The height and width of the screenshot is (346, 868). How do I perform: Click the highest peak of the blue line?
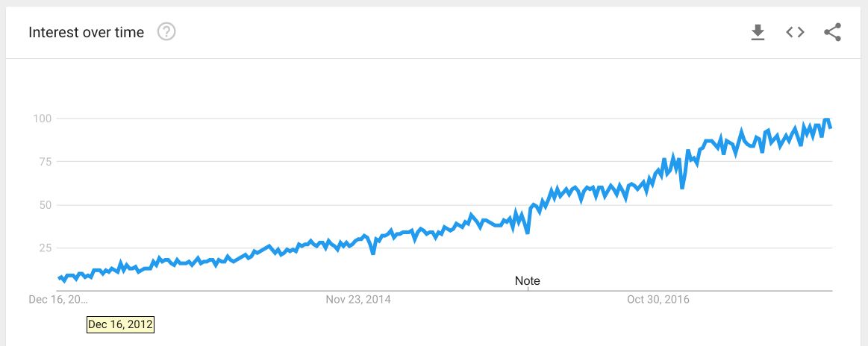click(x=826, y=119)
